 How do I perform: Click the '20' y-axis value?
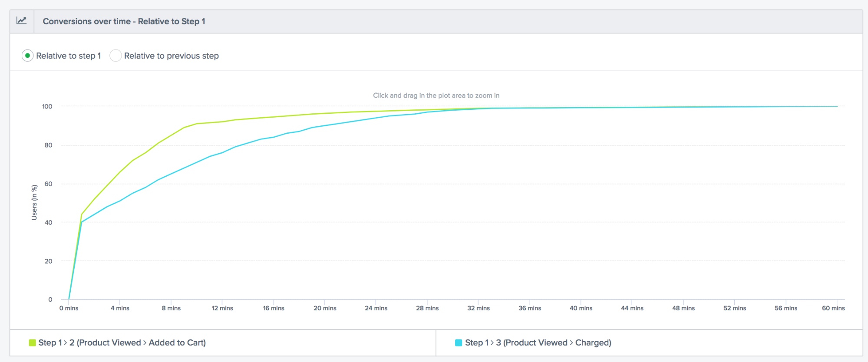[48, 261]
